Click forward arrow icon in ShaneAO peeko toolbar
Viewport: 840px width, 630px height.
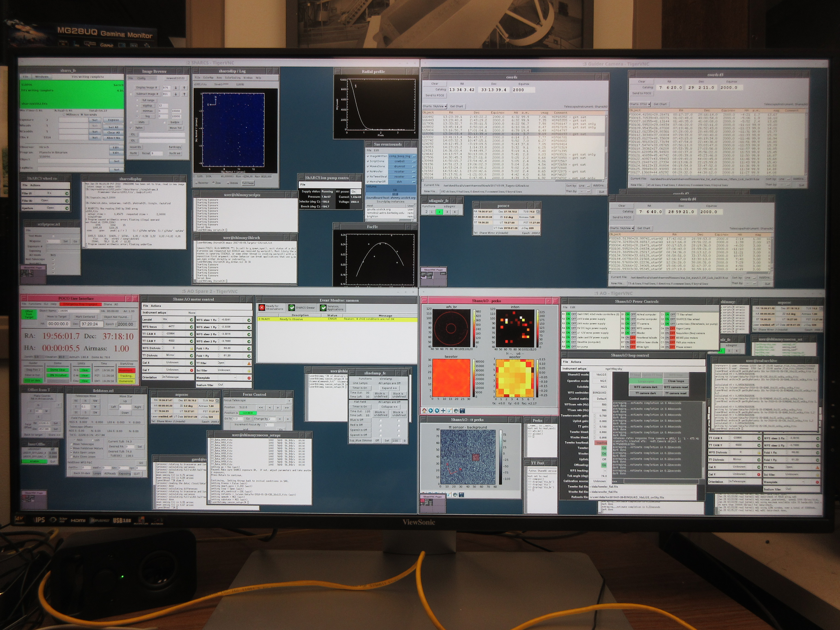coord(437,411)
